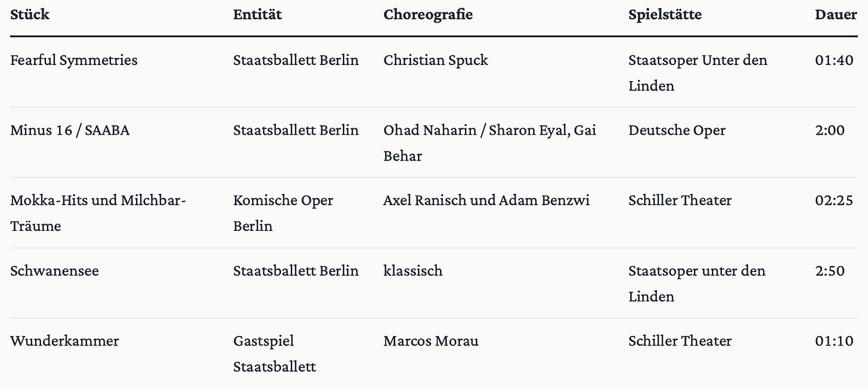
Task: Select the Deutsche Oper venue cell
Action: (677, 131)
